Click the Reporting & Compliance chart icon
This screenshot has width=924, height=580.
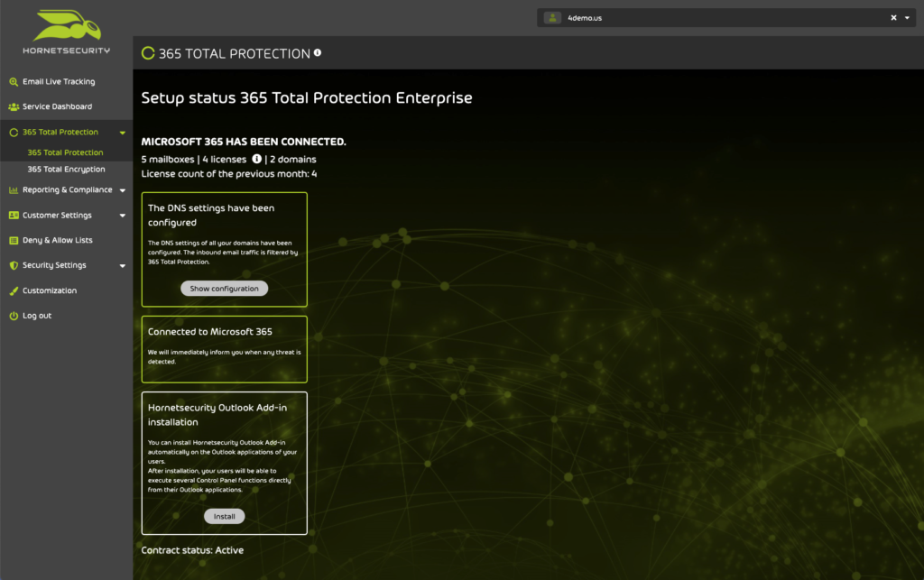14,190
